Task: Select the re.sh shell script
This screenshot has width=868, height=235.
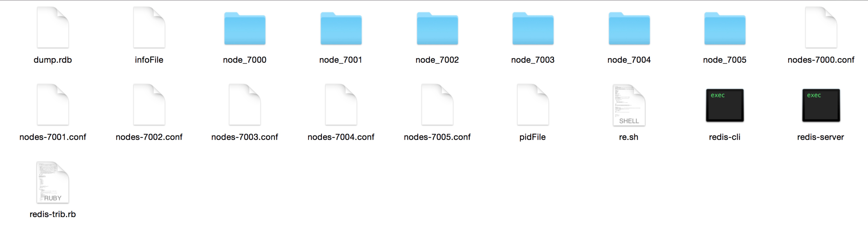Action: [629, 105]
